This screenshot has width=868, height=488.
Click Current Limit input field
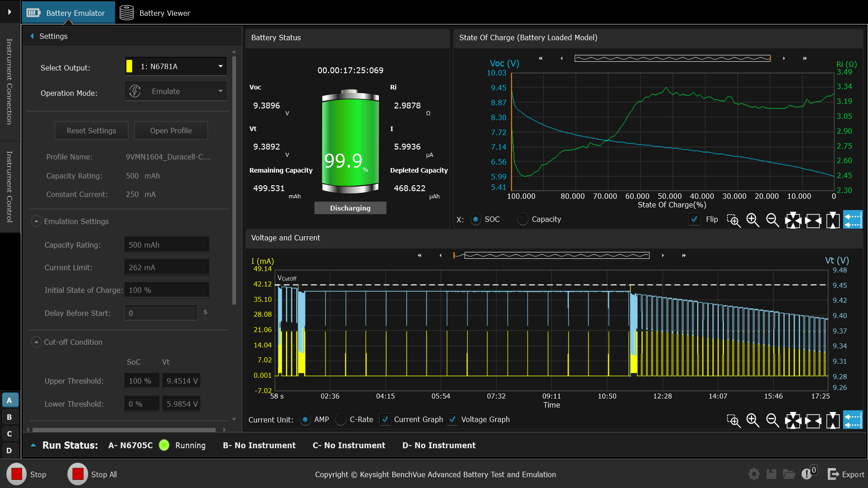167,267
